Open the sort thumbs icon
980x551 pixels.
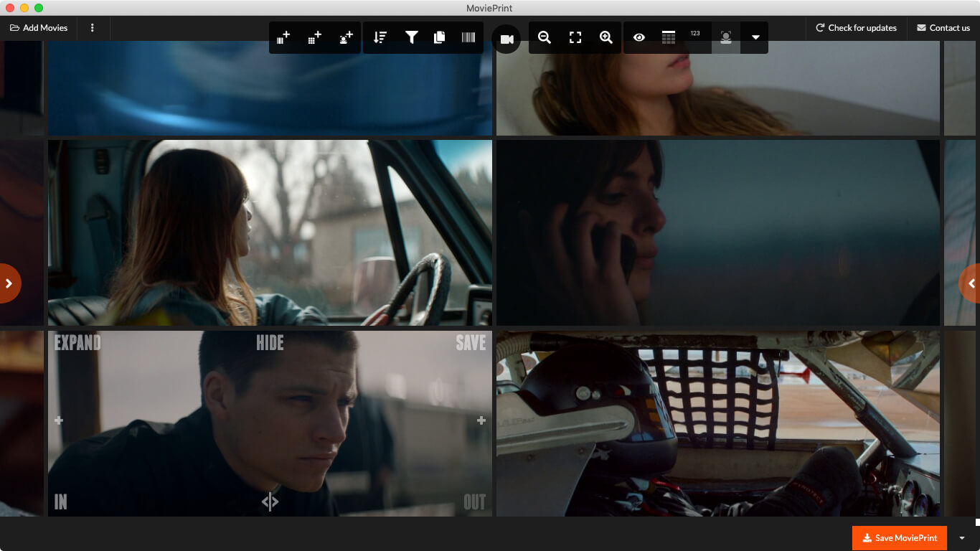[380, 37]
